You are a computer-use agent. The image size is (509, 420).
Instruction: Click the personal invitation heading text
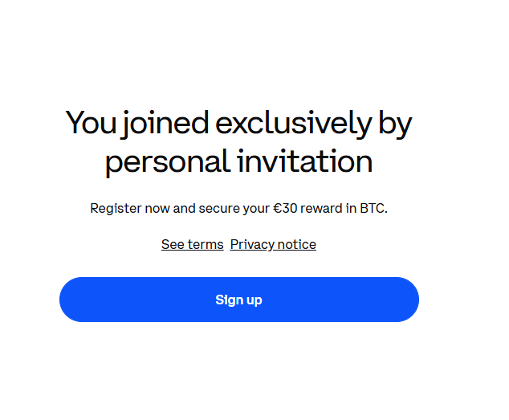coord(238,161)
